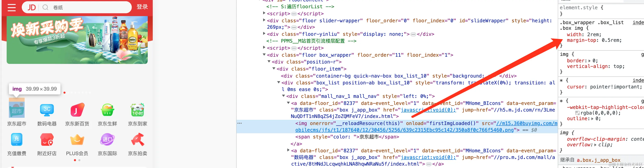Open the javascript:void(0) href of 京东超市 anchor
The height and width of the screenshot is (168, 644).
pyautogui.click(x=428, y=110)
